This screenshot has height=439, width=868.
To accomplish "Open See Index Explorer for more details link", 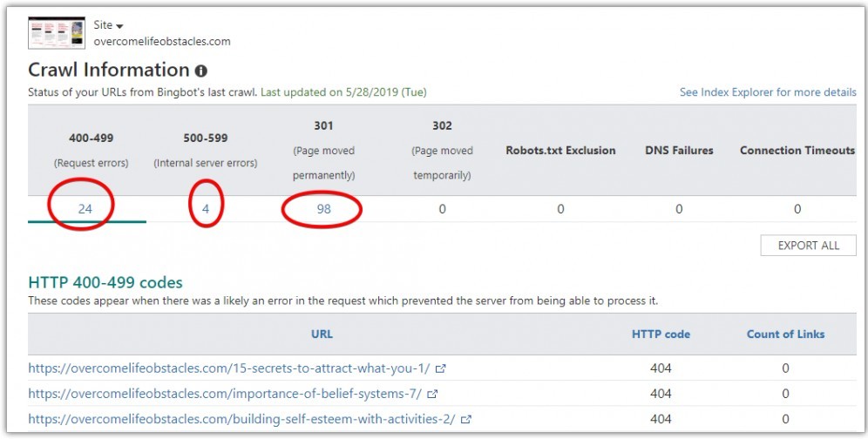I will point(768,92).
